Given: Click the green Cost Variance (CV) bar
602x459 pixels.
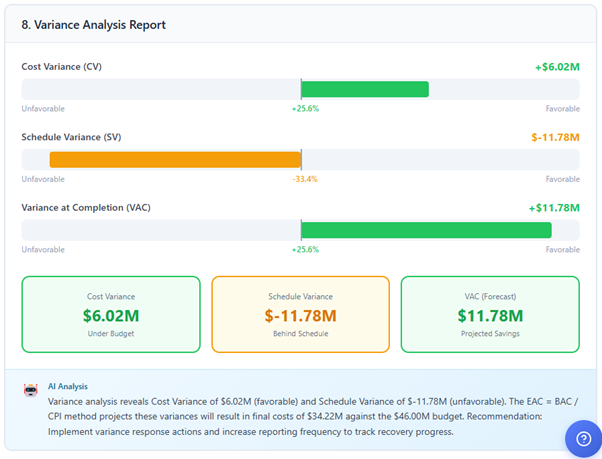Looking at the screenshot, I should pos(364,89).
